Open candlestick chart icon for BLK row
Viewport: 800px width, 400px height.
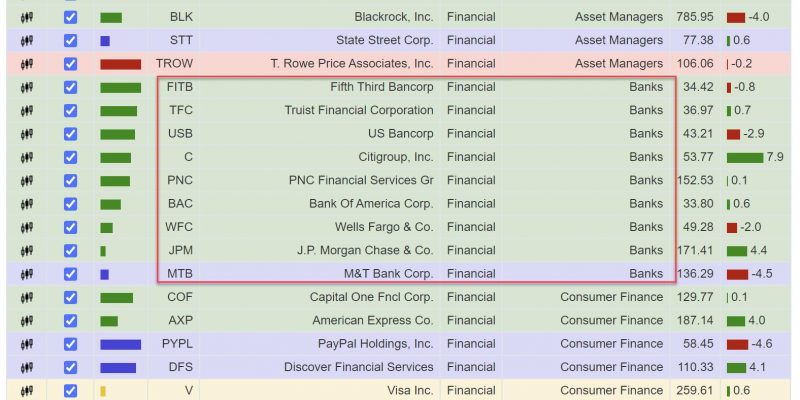tap(27, 17)
